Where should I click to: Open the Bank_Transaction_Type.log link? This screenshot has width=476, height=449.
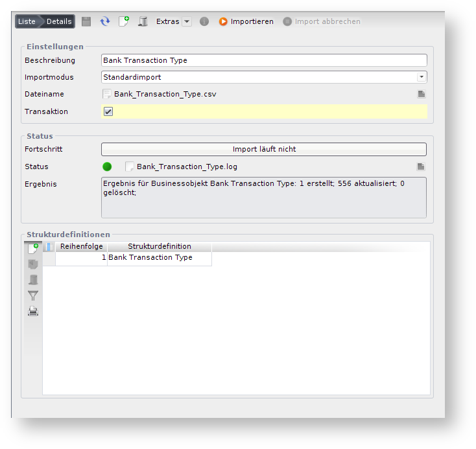tap(187, 167)
